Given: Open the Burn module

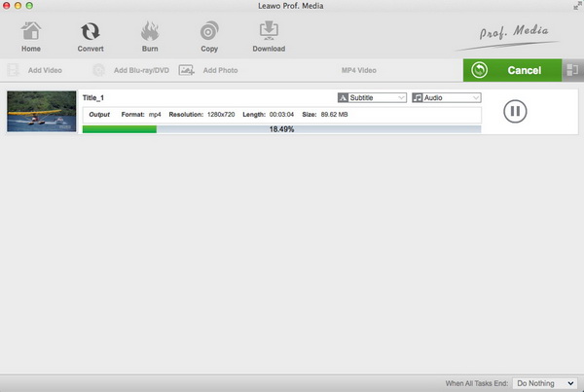Looking at the screenshot, I should (x=150, y=37).
